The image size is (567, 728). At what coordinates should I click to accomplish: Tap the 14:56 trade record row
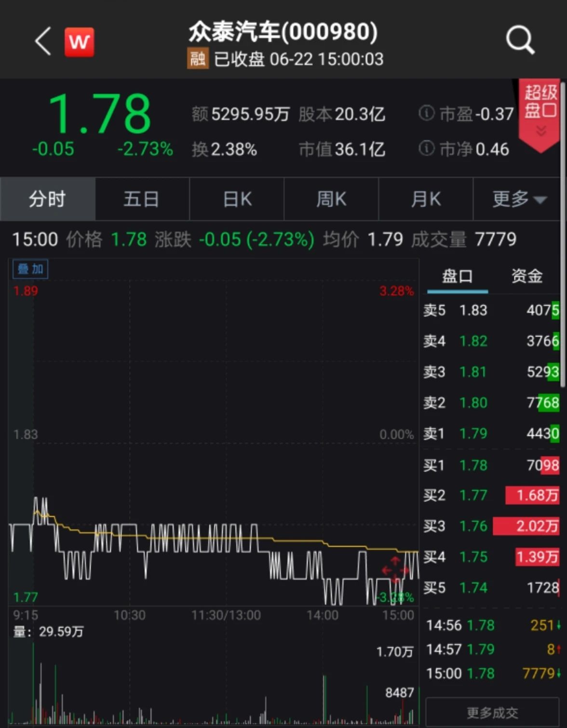493,625
